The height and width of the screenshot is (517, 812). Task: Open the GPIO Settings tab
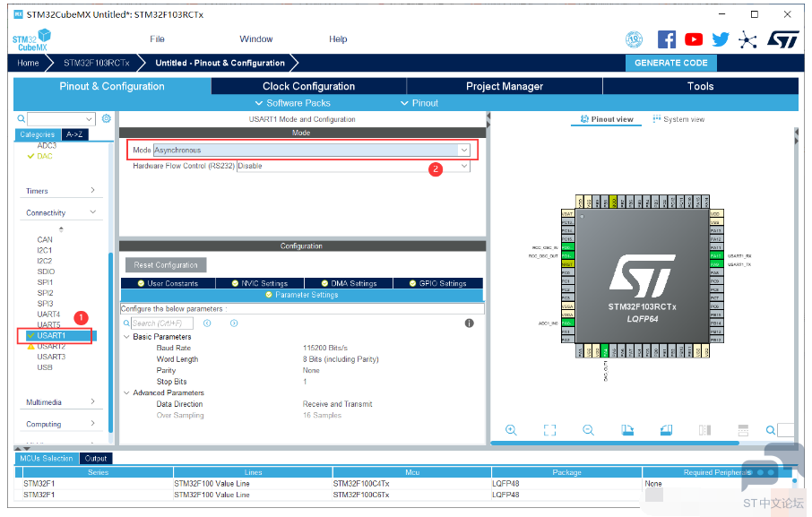[438, 284]
